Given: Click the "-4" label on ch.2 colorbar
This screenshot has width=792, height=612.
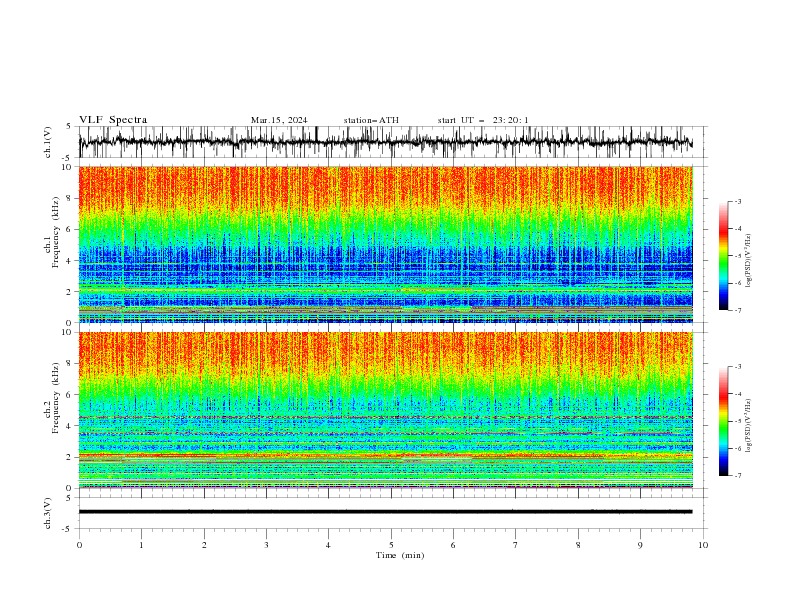Looking at the screenshot, I should [x=737, y=394].
